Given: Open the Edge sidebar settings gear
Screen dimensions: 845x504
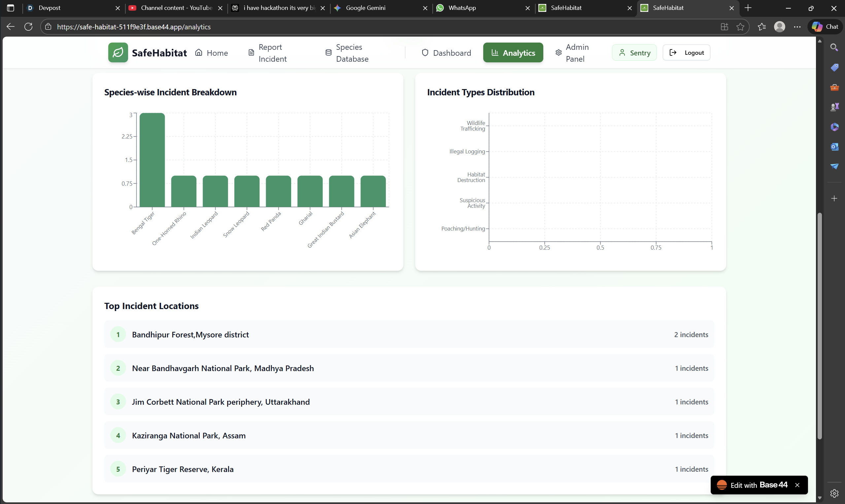Looking at the screenshot, I should [834, 493].
